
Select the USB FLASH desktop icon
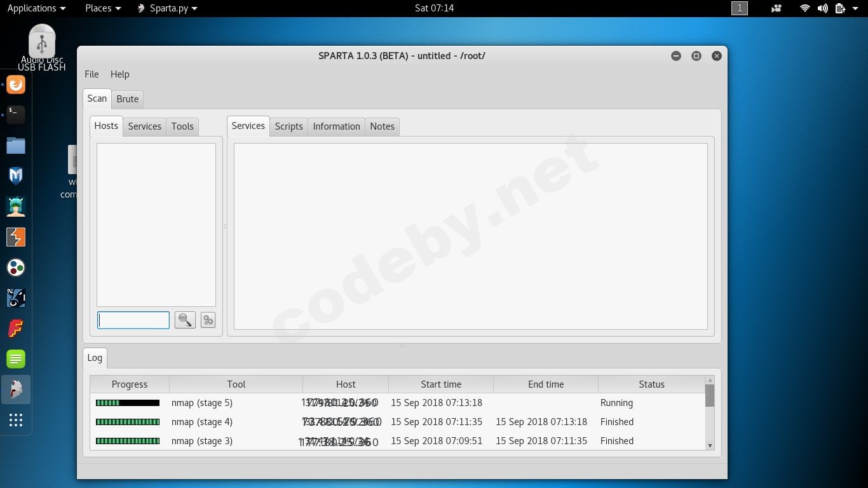(42, 48)
